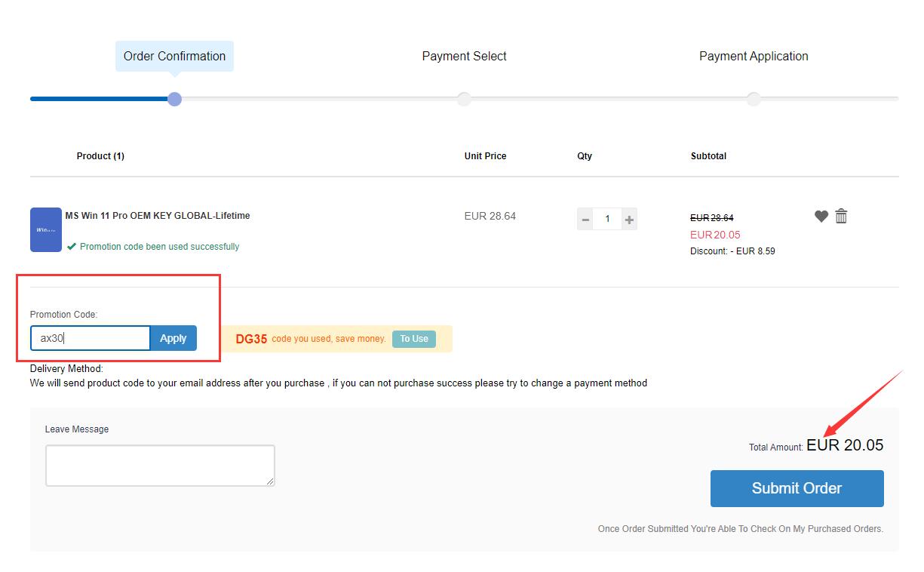Image resolution: width=924 pixels, height=572 pixels.
Task: Click 'Promotion code been used successfully' message
Action: pyautogui.click(x=159, y=247)
